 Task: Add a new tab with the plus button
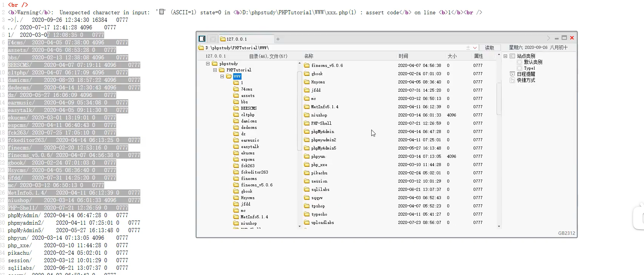click(x=278, y=39)
